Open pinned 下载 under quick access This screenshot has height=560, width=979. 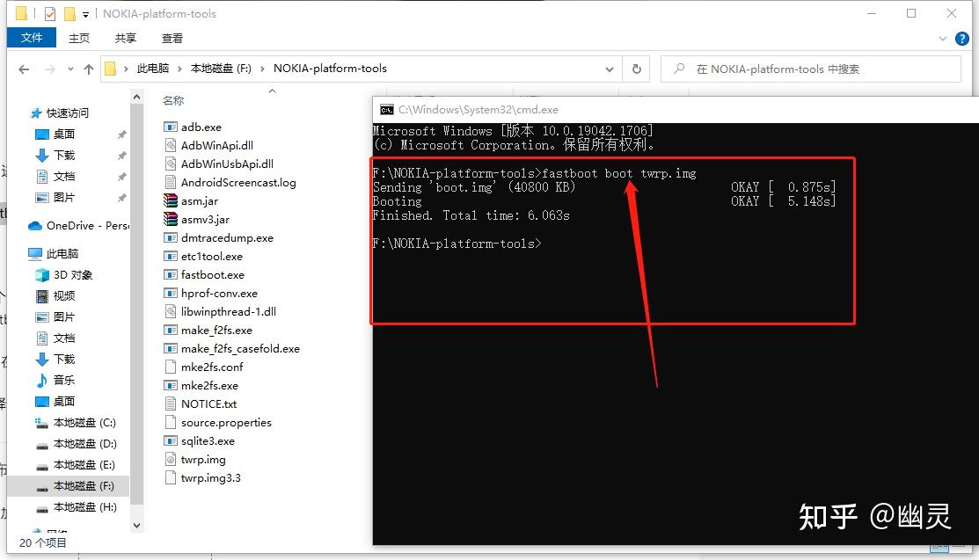[63, 156]
